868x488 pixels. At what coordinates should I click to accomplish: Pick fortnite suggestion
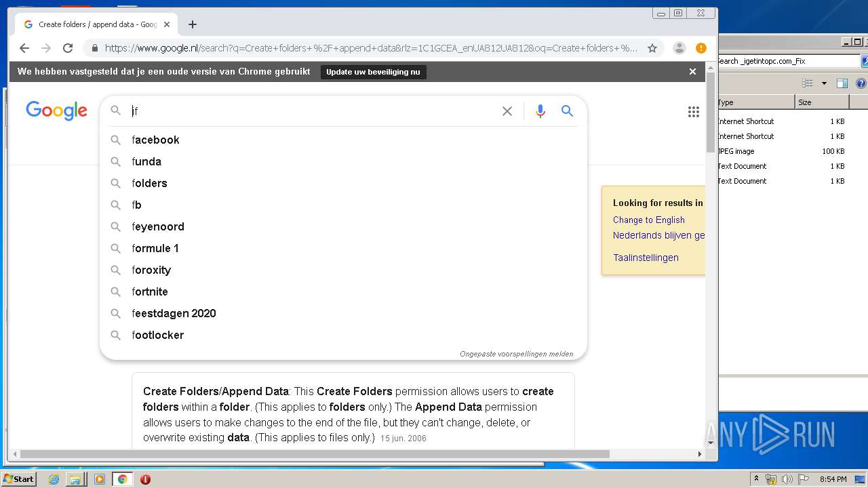[x=343, y=291]
